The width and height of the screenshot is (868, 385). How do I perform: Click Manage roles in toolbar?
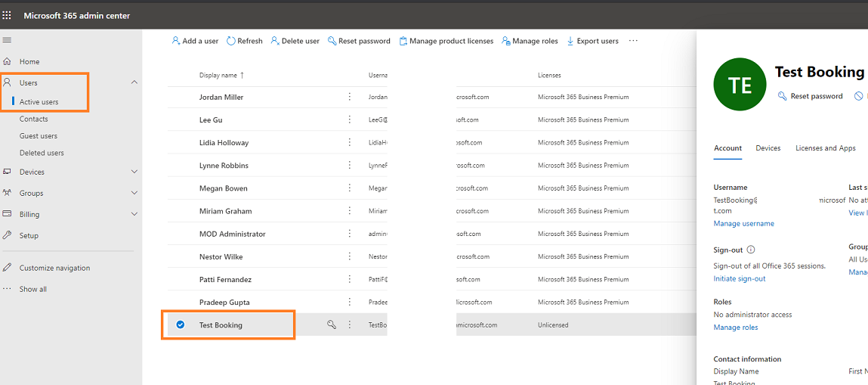[x=530, y=41]
